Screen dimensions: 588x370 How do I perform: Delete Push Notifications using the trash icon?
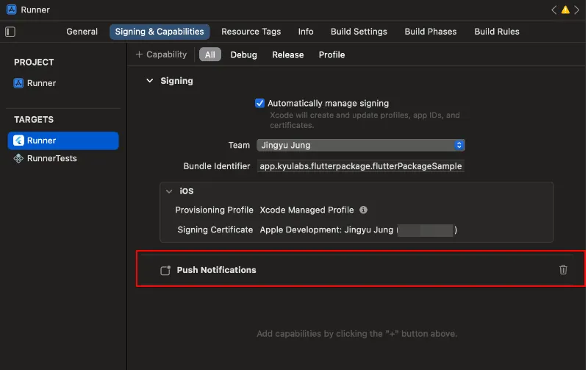pyautogui.click(x=563, y=270)
